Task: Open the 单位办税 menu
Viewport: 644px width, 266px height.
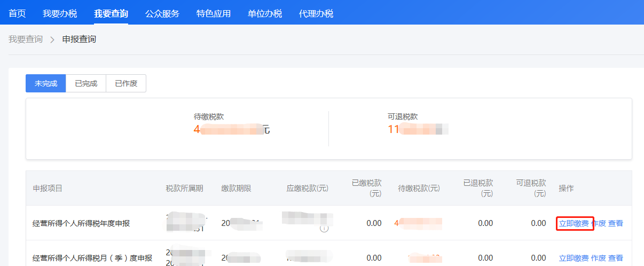Action: (x=265, y=13)
